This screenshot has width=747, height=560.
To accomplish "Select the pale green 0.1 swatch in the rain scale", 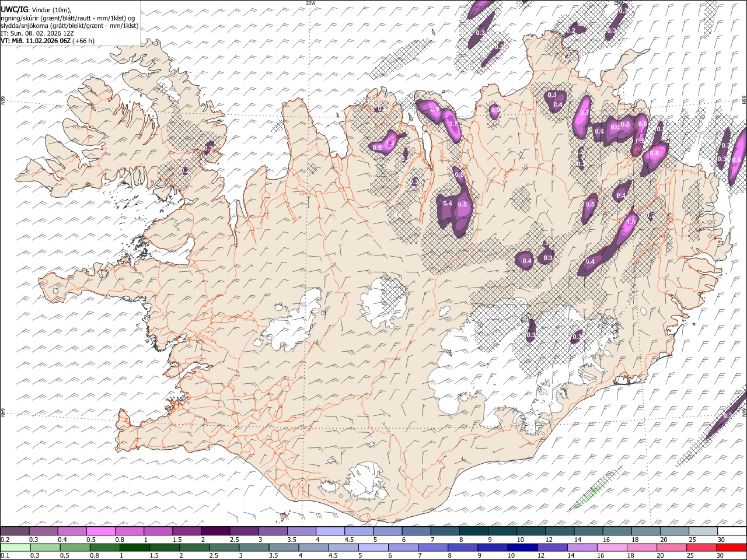I will (15, 547).
